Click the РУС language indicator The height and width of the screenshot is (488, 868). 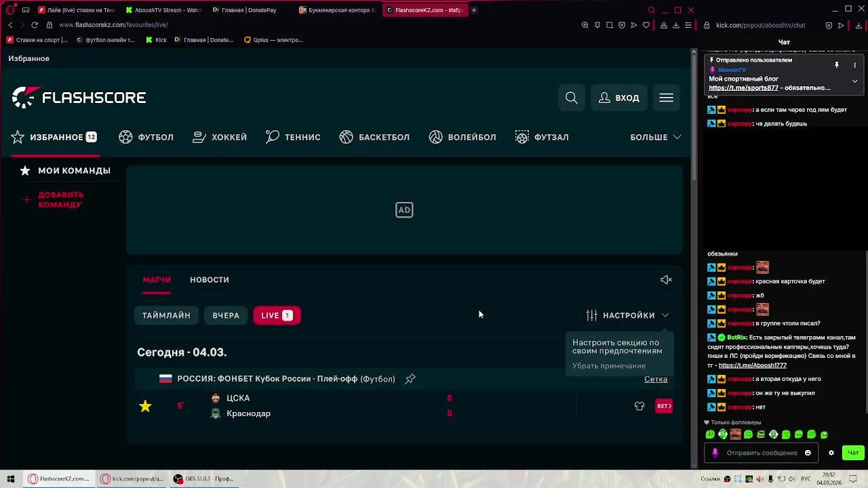point(806,479)
